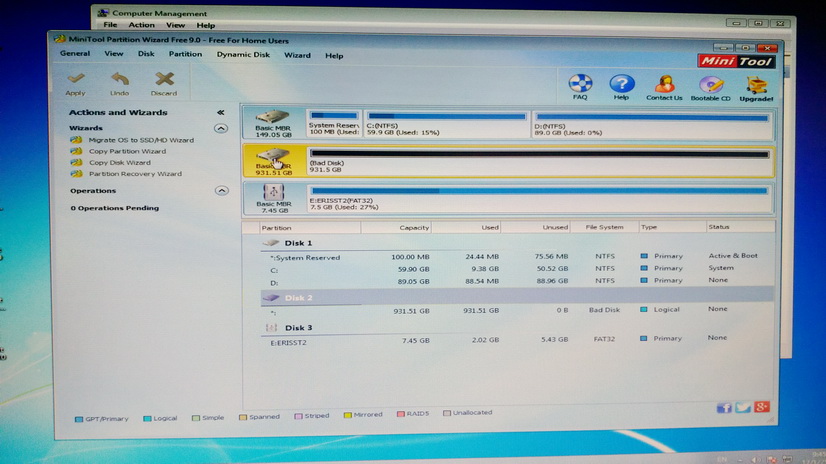Click the Mirrored legend color swatch

[348, 415]
